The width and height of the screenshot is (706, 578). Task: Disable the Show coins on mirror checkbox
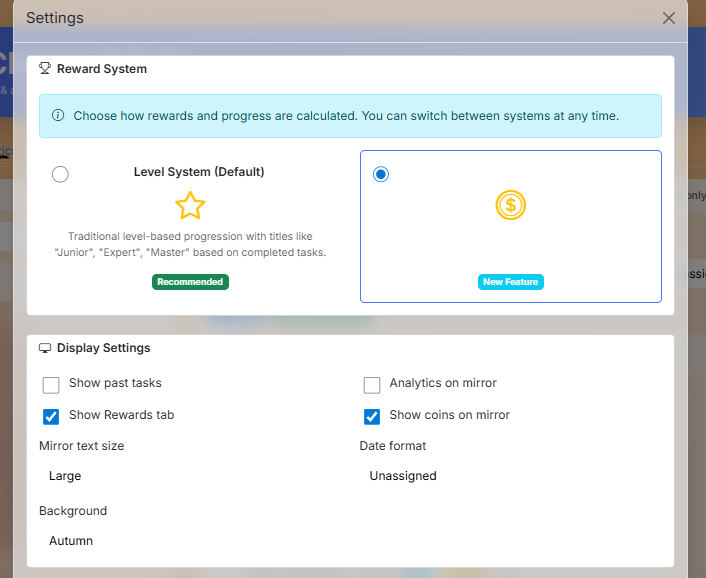click(372, 416)
